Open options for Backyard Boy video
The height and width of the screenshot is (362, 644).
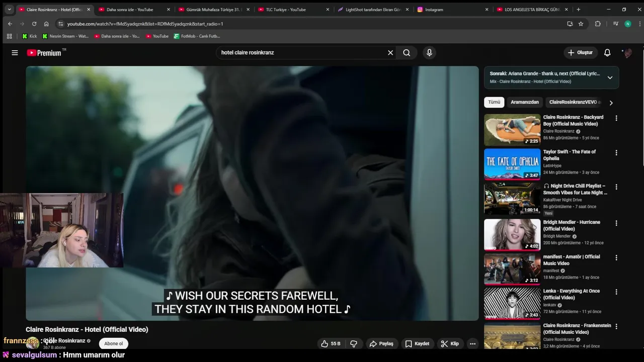click(616, 118)
